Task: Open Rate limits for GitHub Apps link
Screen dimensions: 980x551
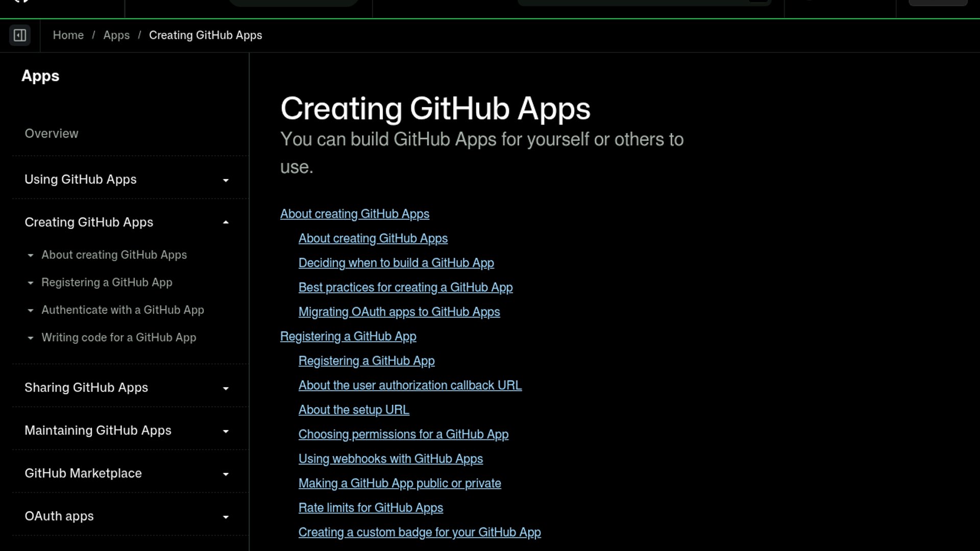Action: pos(371,508)
